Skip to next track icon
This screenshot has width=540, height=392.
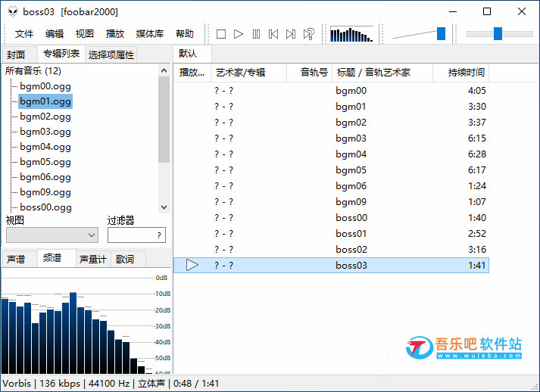point(291,34)
